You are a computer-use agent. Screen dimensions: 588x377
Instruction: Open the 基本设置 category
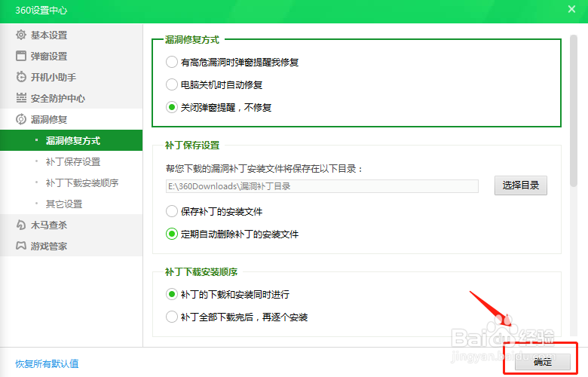point(72,35)
